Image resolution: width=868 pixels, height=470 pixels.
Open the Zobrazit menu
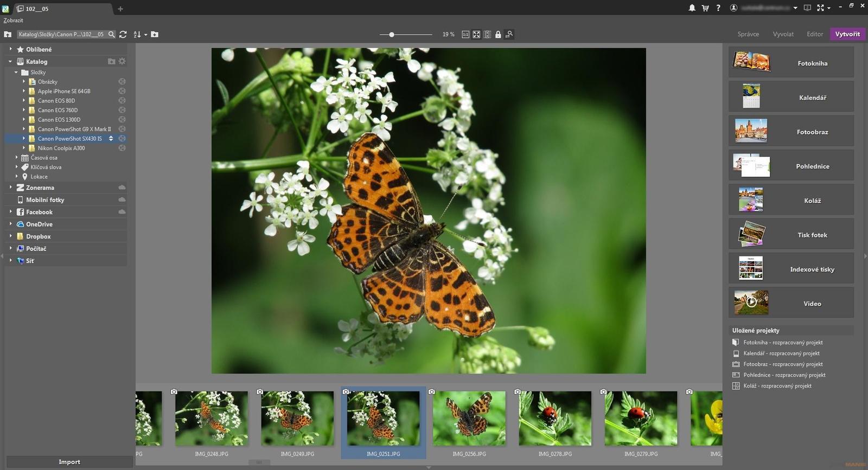[x=14, y=21]
